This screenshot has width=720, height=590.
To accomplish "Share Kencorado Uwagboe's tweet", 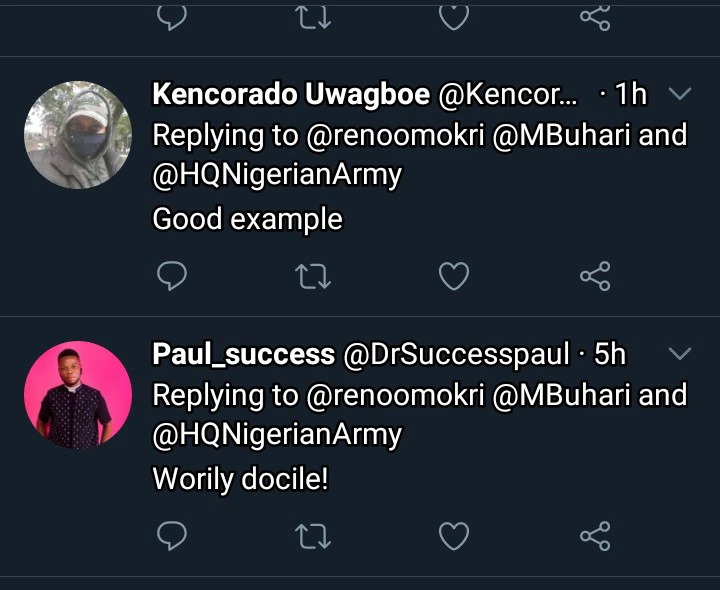I will pos(595,276).
